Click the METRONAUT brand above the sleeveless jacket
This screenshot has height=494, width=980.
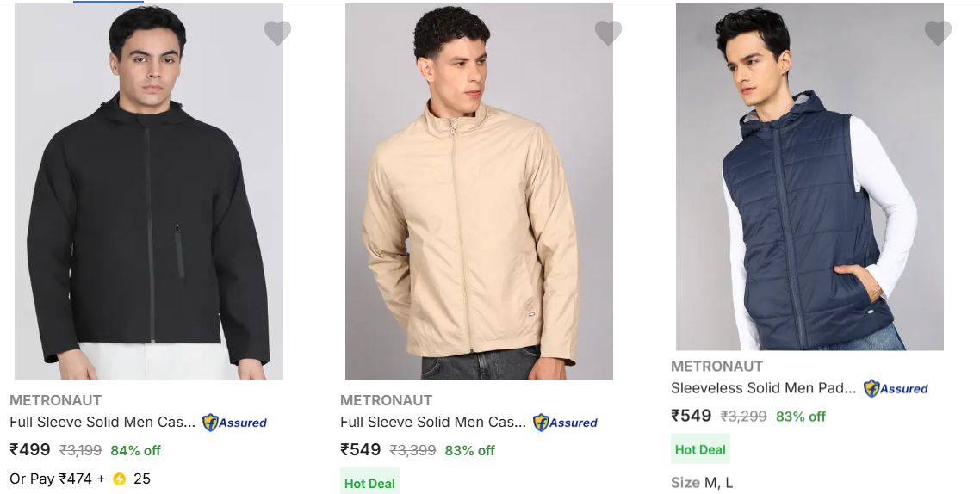(716, 367)
